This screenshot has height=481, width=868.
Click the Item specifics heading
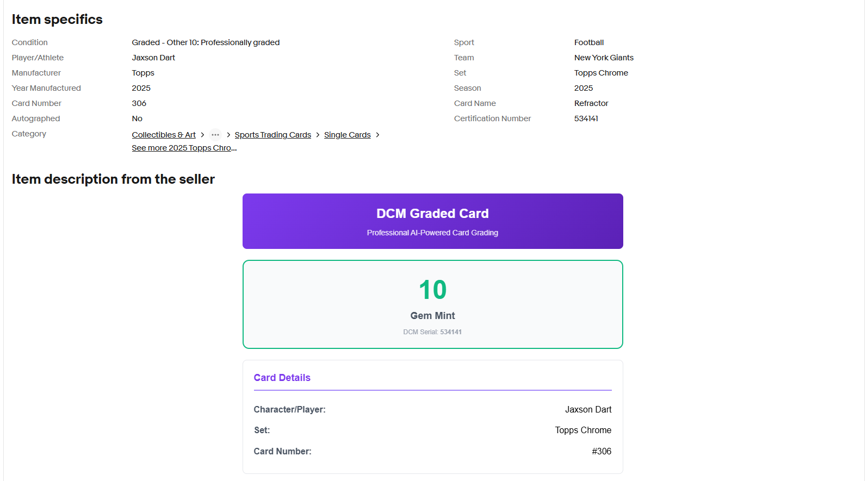pyautogui.click(x=57, y=20)
